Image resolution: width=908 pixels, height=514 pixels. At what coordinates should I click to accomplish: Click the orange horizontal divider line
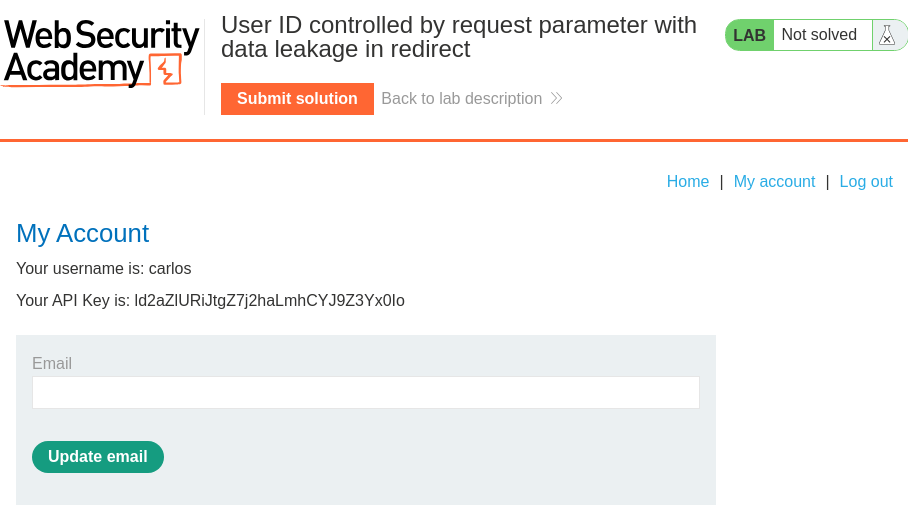pyautogui.click(x=454, y=140)
